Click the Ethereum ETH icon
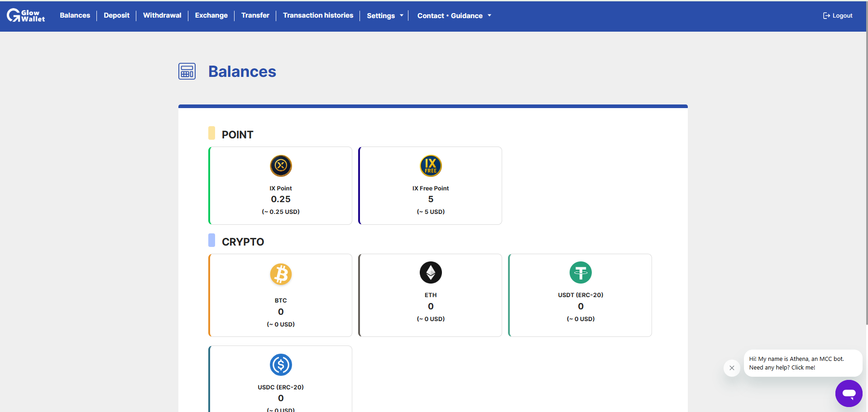 (431, 272)
